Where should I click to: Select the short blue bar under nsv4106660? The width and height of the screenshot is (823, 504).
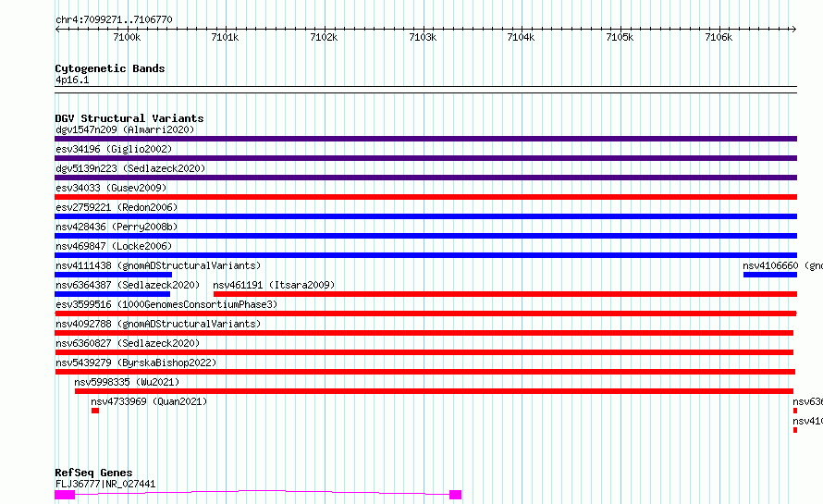(770, 275)
